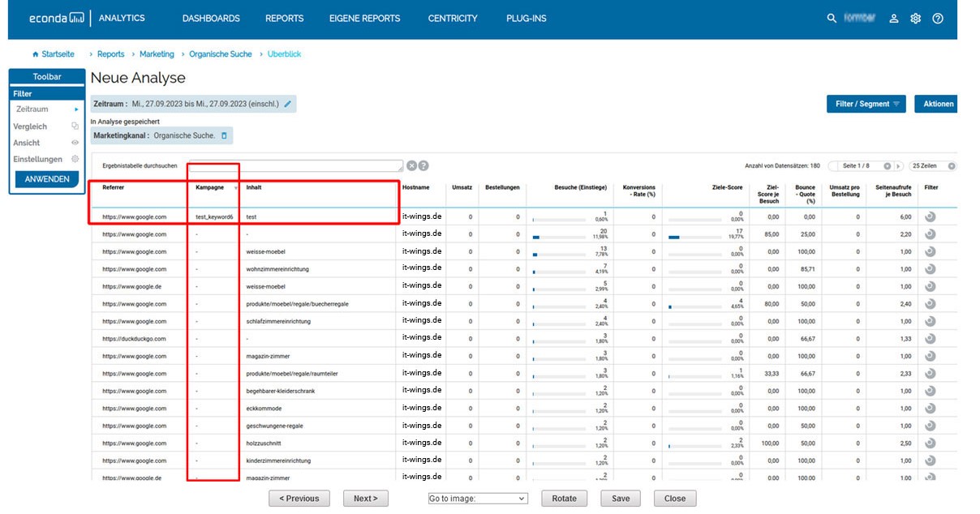Image resolution: width=980 pixels, height=514 pixels.
Task: Open the 25 Zeilen rows dropdown
Action: (933, 166)
